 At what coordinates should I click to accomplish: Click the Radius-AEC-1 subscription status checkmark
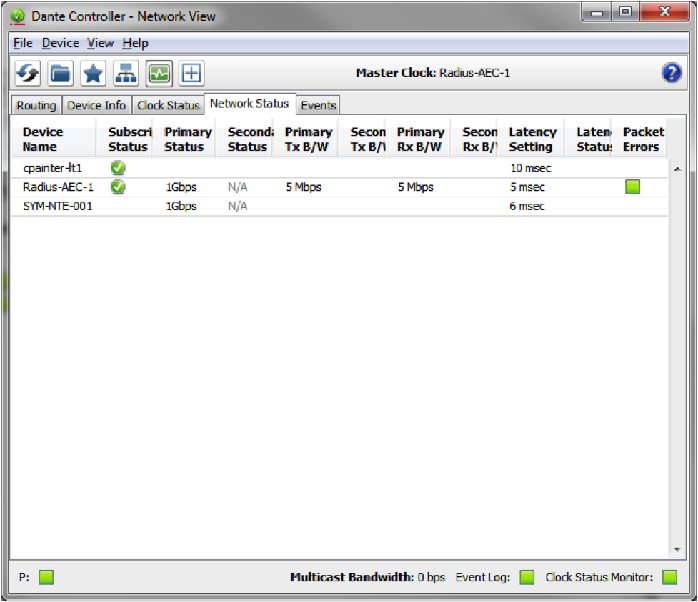tap(118, 187)
